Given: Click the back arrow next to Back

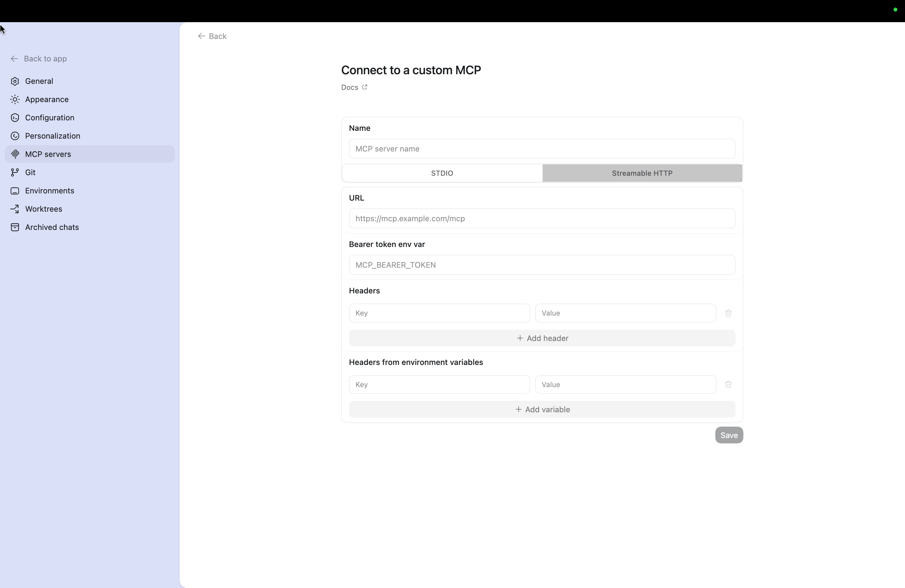Looking at the screenshot, I should click(x=201, y=36).
